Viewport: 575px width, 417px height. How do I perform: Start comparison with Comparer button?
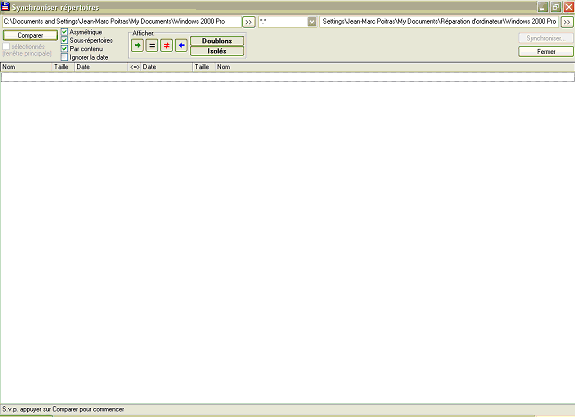[x=30, y=35]
